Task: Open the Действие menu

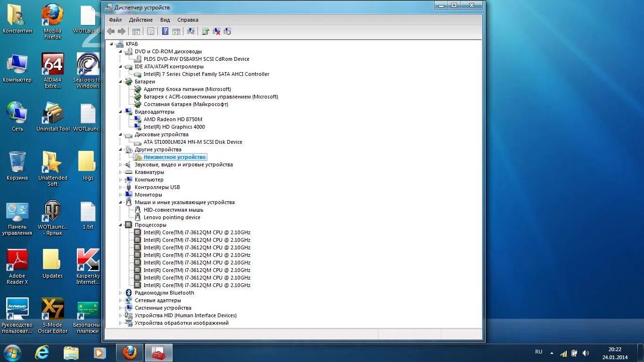Action: (140, 20)
